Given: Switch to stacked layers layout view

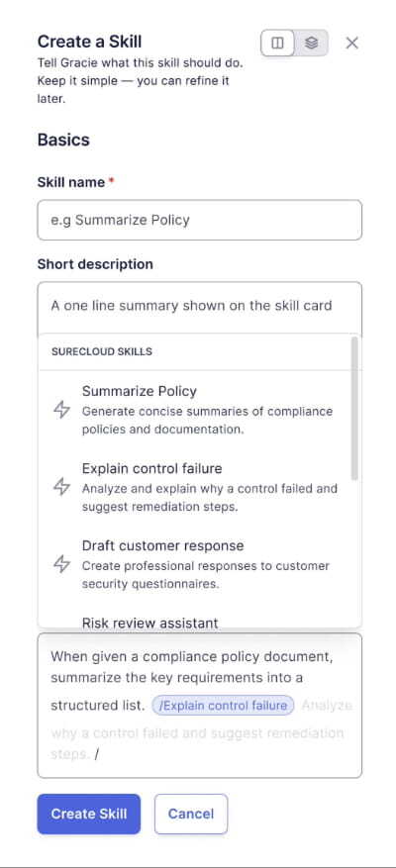Looking at the screenshot, I should (x=311, y=44).
